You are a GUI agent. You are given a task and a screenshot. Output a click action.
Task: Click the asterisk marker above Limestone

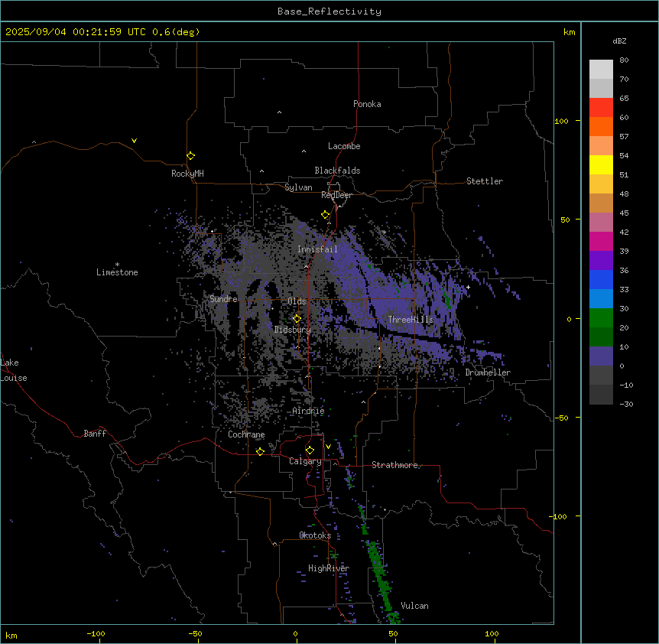point(117,265)
